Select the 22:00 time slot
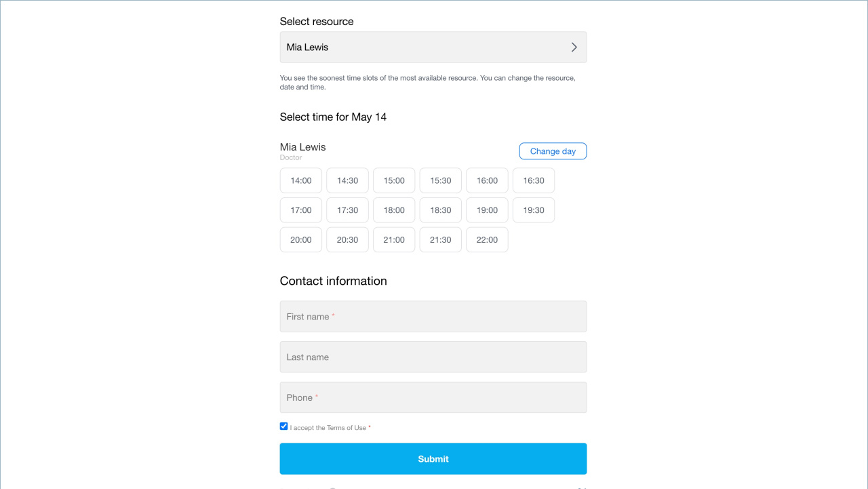 point(487,240)
